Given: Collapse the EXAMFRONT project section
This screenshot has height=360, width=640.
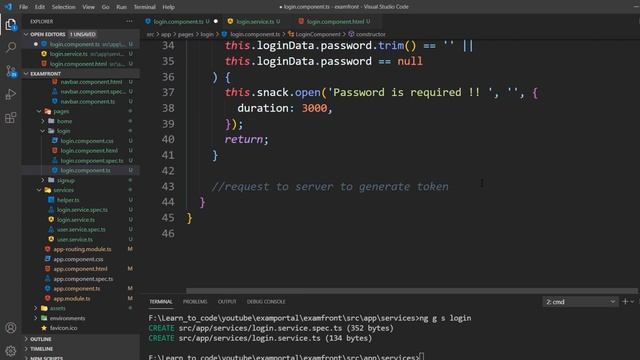Looking at the screenshot, I should 26,73.
